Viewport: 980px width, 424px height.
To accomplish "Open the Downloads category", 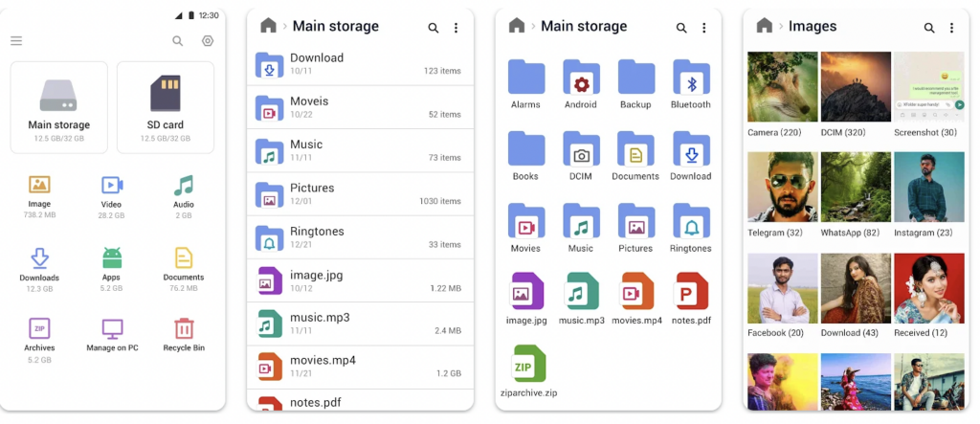I will 39,270.
